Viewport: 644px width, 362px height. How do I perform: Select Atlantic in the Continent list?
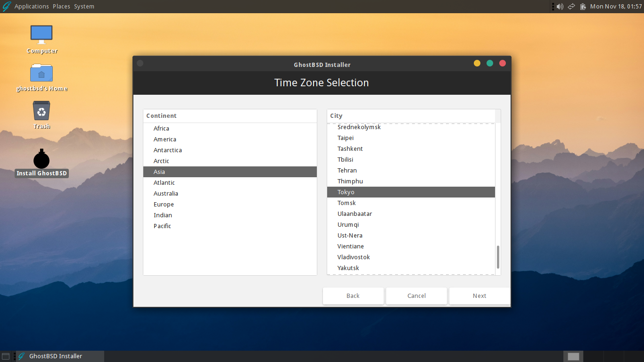(x=230, y=183)
